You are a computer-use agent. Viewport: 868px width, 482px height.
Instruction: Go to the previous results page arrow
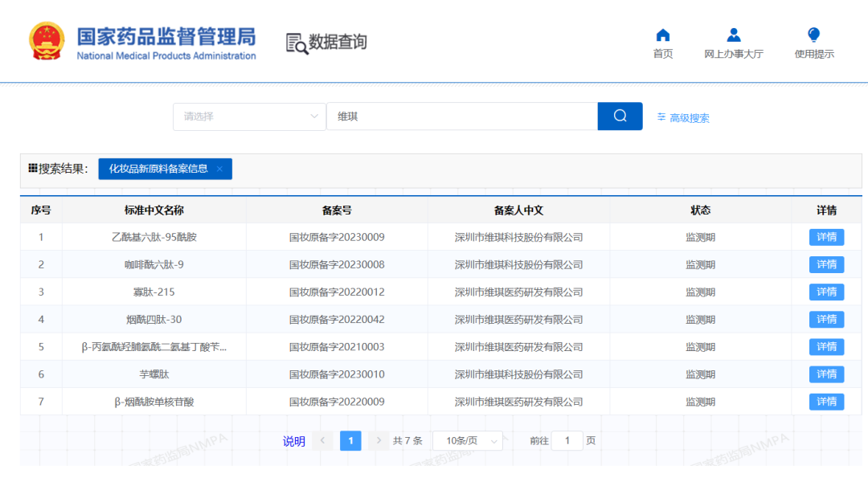322,440
